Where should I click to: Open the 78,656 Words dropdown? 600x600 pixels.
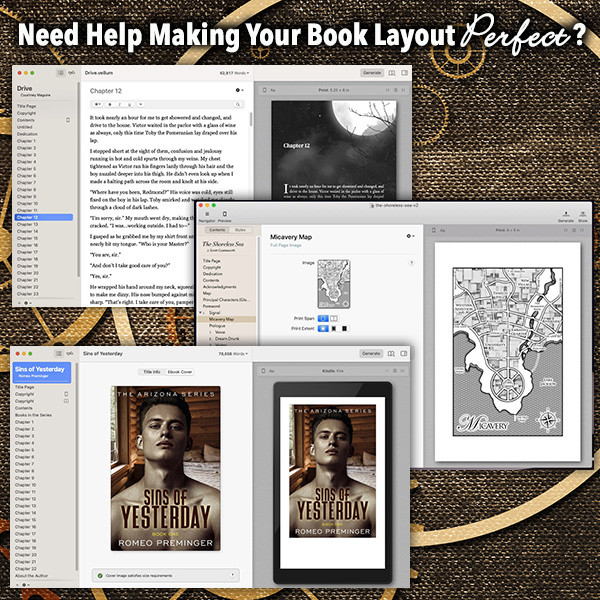[233, 353]
